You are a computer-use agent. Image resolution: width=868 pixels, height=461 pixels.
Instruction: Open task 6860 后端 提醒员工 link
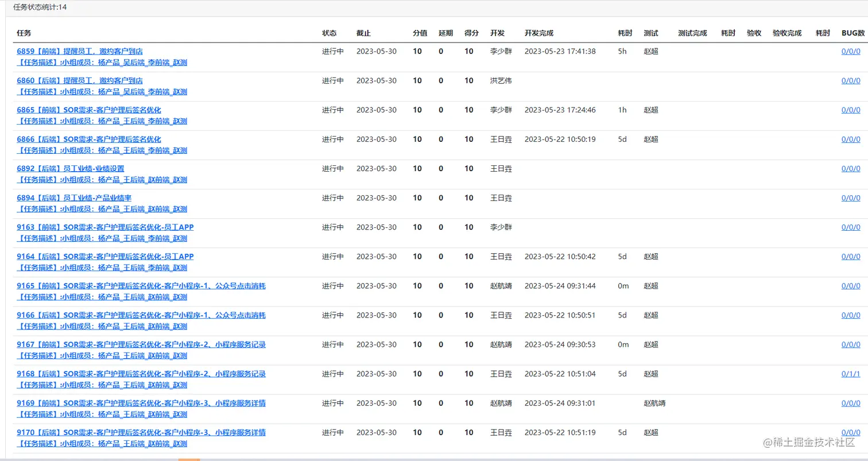pyautogui.click(x=80, y=80)
